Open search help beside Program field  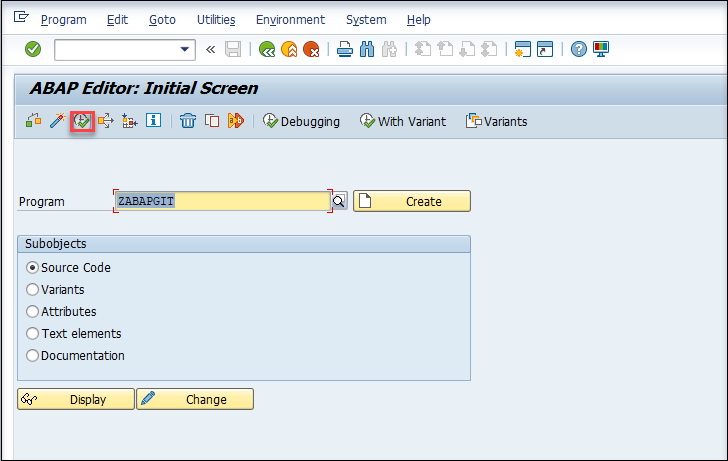tap(339, 201)
